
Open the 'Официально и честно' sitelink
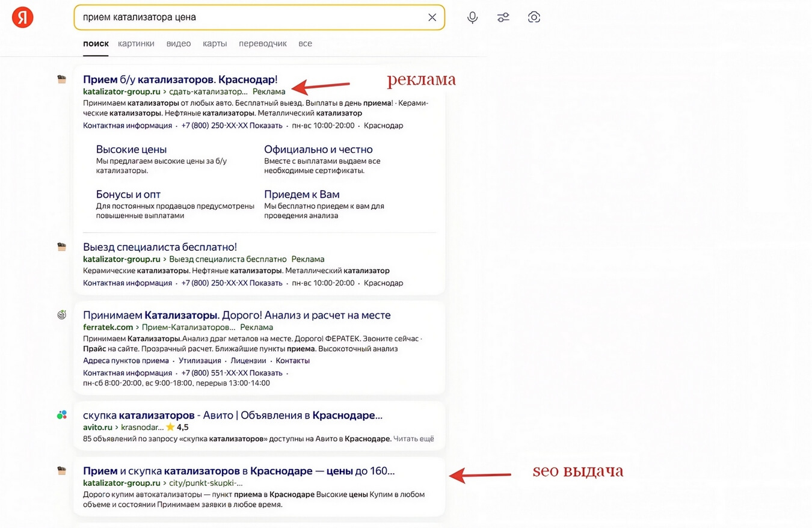[318, 149]
